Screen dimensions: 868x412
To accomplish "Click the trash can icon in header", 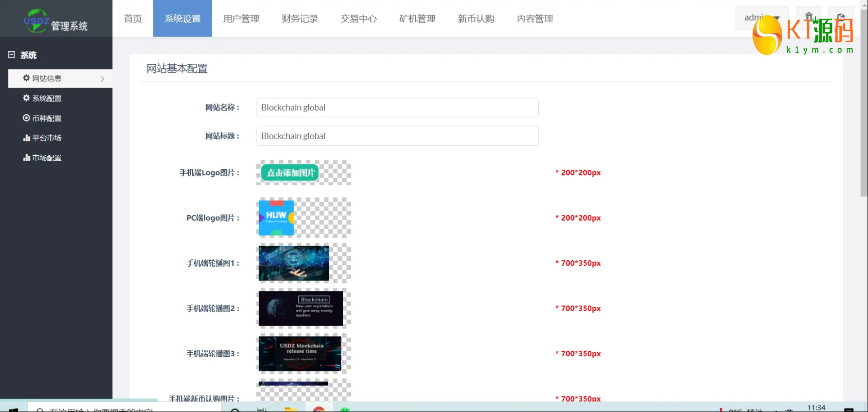I will point(808,17).
